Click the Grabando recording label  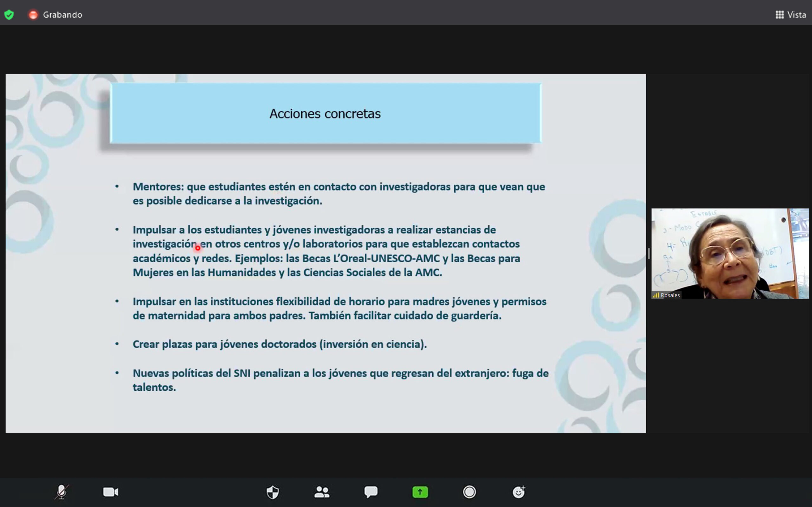point(62,15)
